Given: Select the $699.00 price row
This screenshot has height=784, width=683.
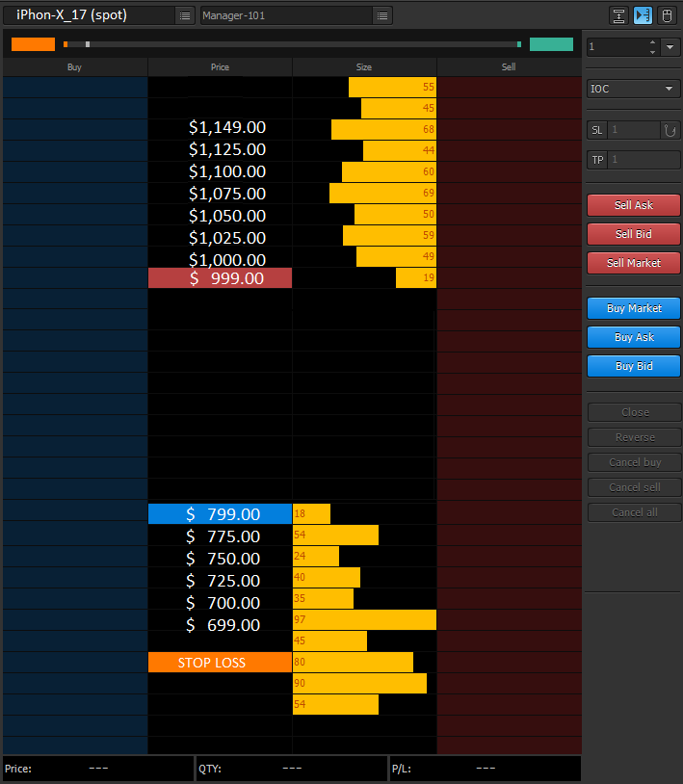Looking at the screenshot, I should click(223, 625).
